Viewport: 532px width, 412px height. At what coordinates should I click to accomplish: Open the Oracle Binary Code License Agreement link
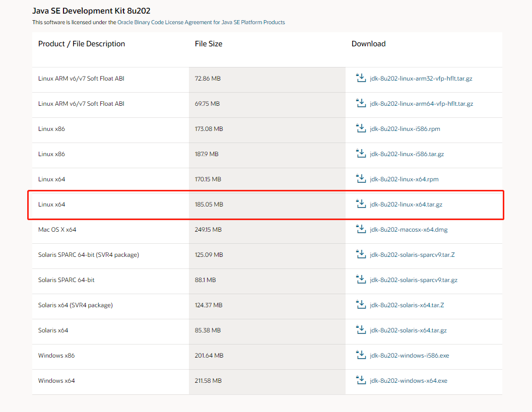pyautogui.click(x=201, y=23)
